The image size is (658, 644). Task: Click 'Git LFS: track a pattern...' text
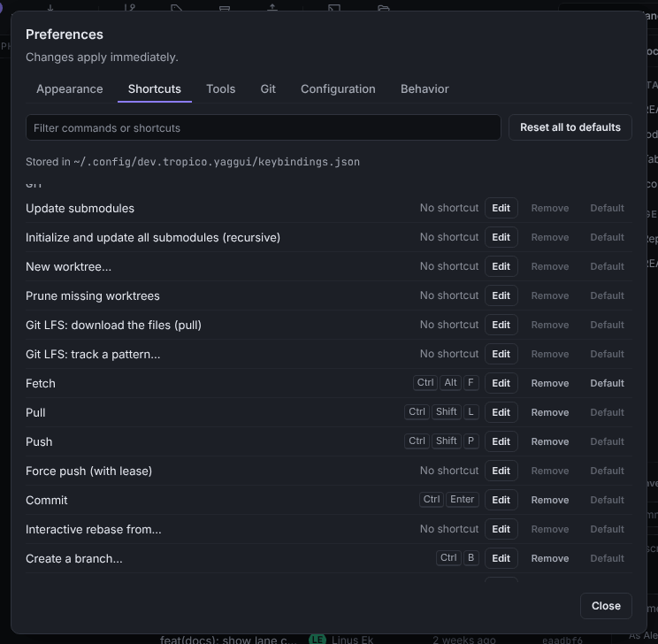tap(93, 355)
